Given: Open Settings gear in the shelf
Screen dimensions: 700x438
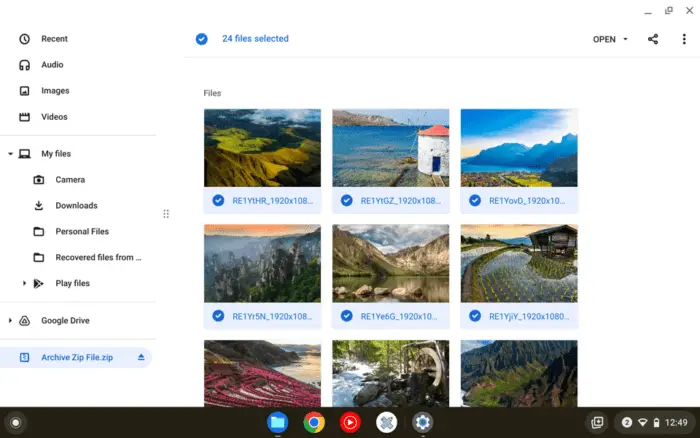Looking at the screenshot, I should point(423,422).
